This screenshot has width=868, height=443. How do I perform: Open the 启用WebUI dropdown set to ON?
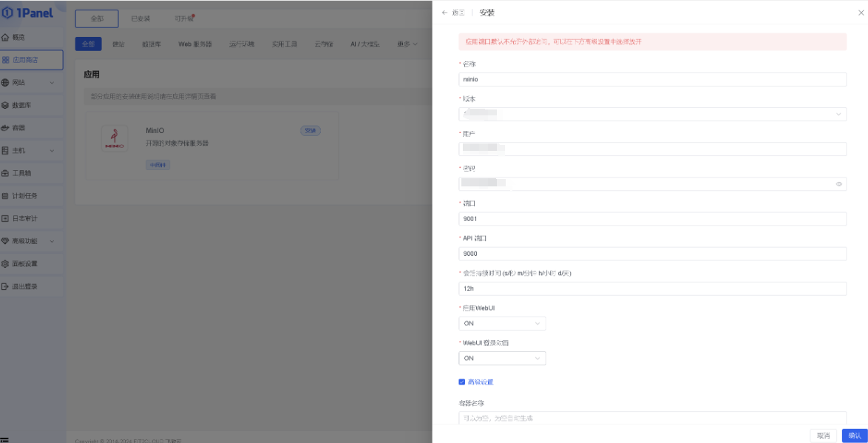click(502, 323)
